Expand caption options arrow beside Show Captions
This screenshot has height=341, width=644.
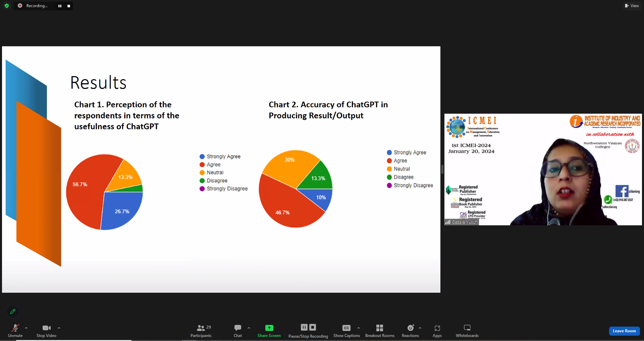(359, 328)
